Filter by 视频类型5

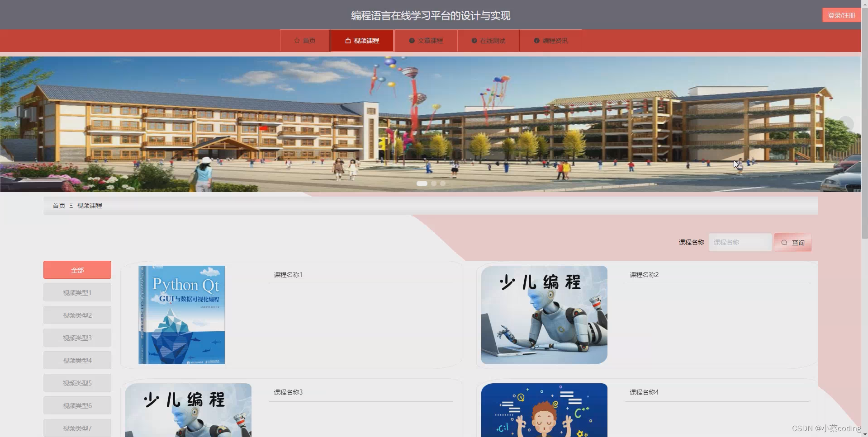pyautogui.click(x=77, y=383)
